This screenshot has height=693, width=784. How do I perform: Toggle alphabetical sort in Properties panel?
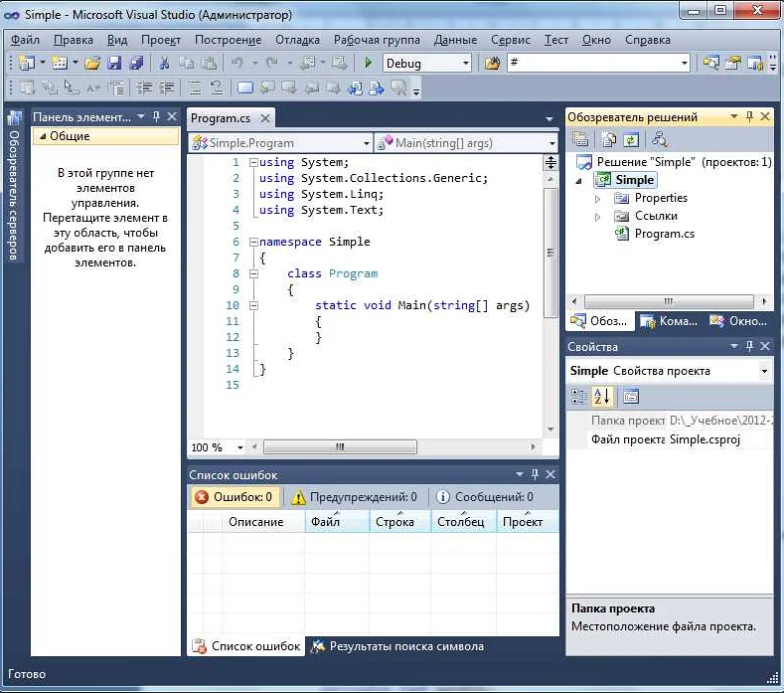pos(602,397)
